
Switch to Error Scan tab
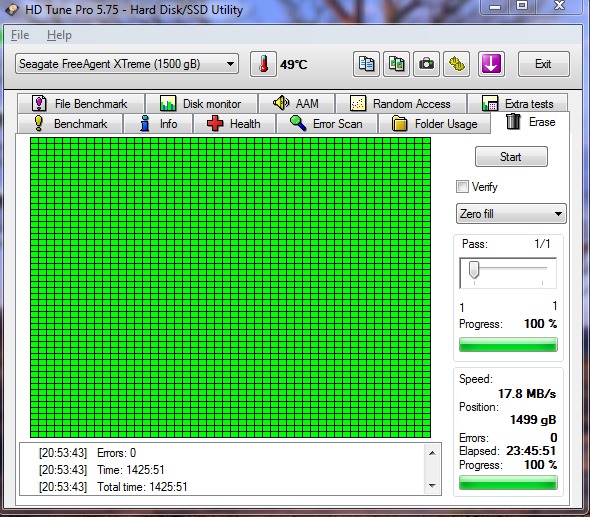point(327,123)
